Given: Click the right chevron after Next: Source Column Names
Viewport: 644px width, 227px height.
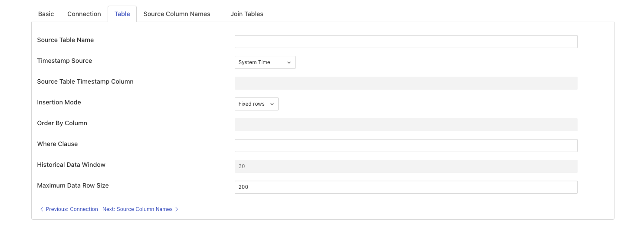Looking at the screenshot, I should click(177, 209).
